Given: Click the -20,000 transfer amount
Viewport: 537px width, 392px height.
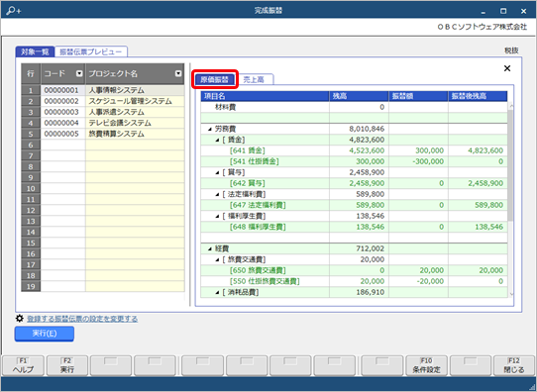Looking at the screenshot, I should pyautogui.click(x=430, y=281).
